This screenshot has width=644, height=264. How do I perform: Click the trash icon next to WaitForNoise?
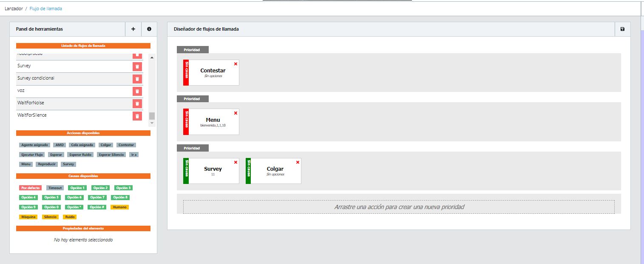tap(137, 103)
